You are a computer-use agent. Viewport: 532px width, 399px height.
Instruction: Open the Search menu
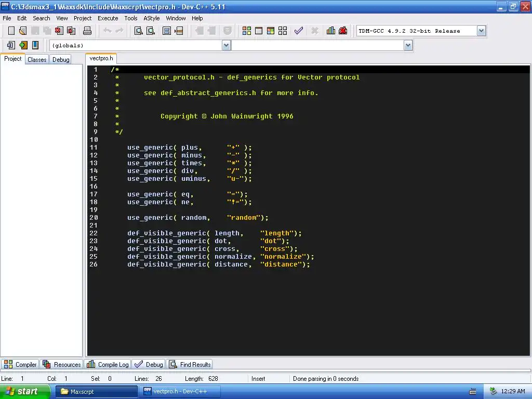click(x=42, y=18)
